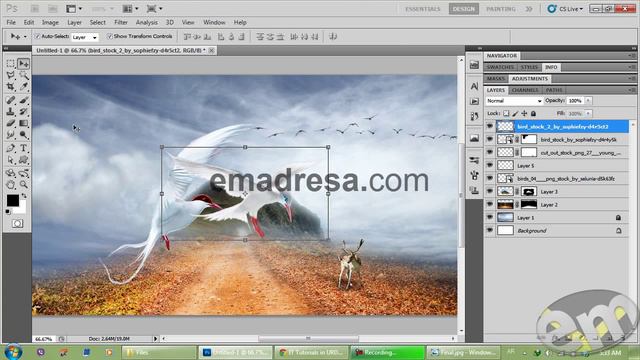This screenshot has width=640, height=360.
Task: Select the Quick Selection tool
Action: click(x=24, y=75)
